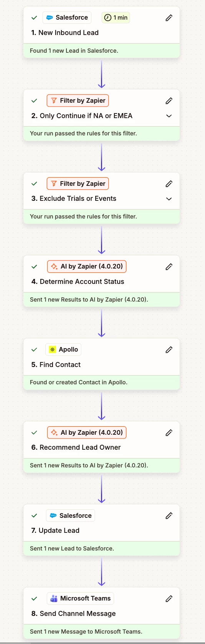
Task: Expand the Only Continue if NA or EMEA filter
Action: click(169, 116)
